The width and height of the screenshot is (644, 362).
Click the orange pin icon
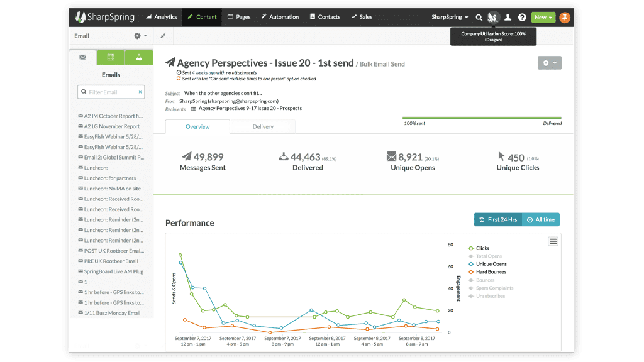(x=565, y=17)
